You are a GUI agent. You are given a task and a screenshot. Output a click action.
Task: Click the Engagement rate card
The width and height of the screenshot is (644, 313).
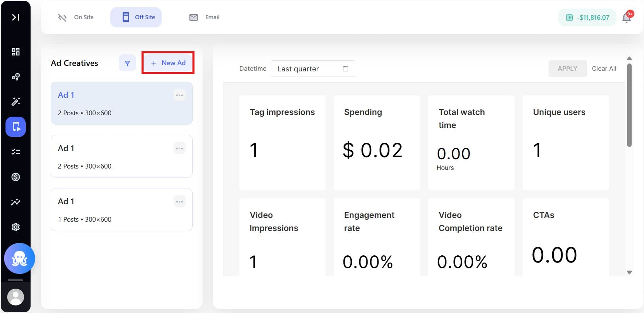pyautogui.click(x=377, y=237)
